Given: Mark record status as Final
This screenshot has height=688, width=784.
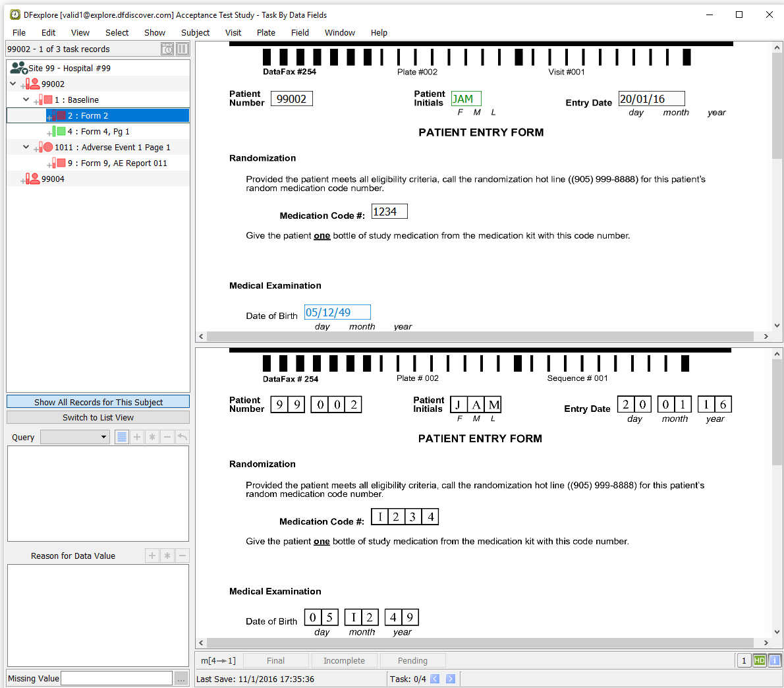Looking at the screenshot, I should click(276, 660).
